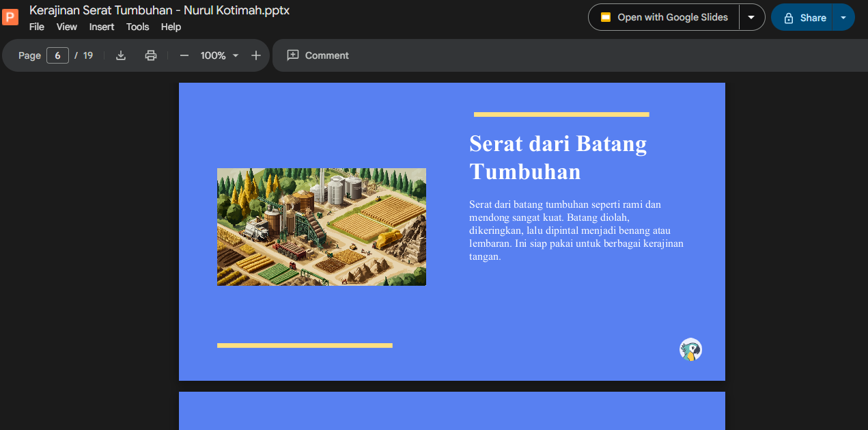Click the parrot logo on the slide
Viewport: 868px width, 430px height.
(x=690, y=349)
